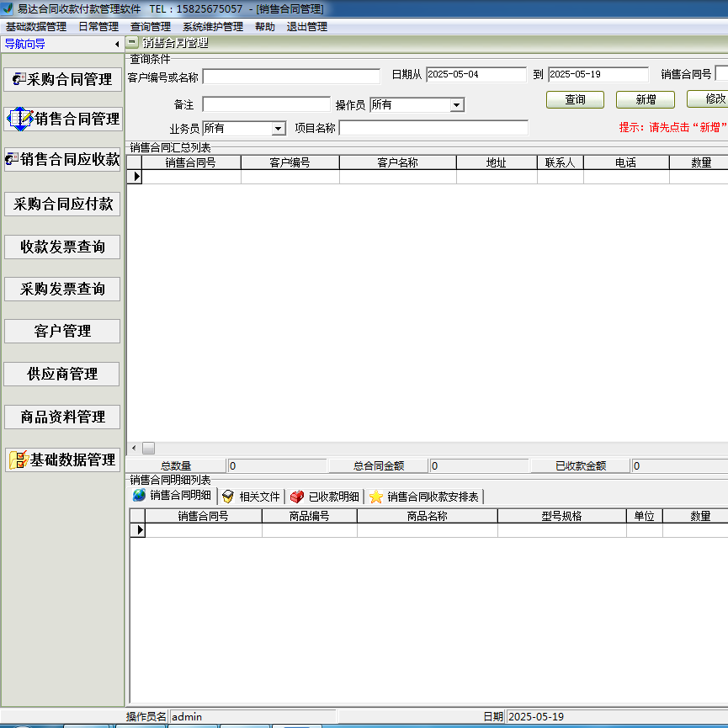Screen dimensions: 728x728
Task: Open 系统维护管理 menu
Action: click(x=213, y=27)
